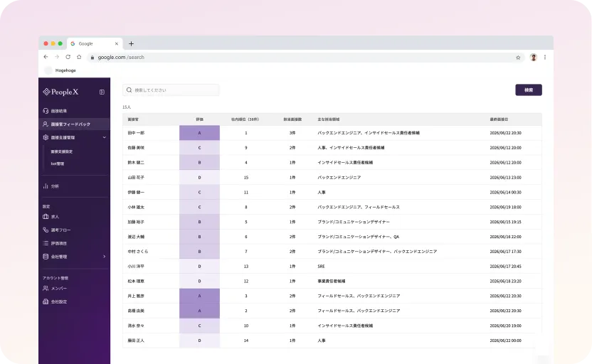Open 面接結果 headset icon in sidebar
This screenshot has width=592, height=364.
46,111
